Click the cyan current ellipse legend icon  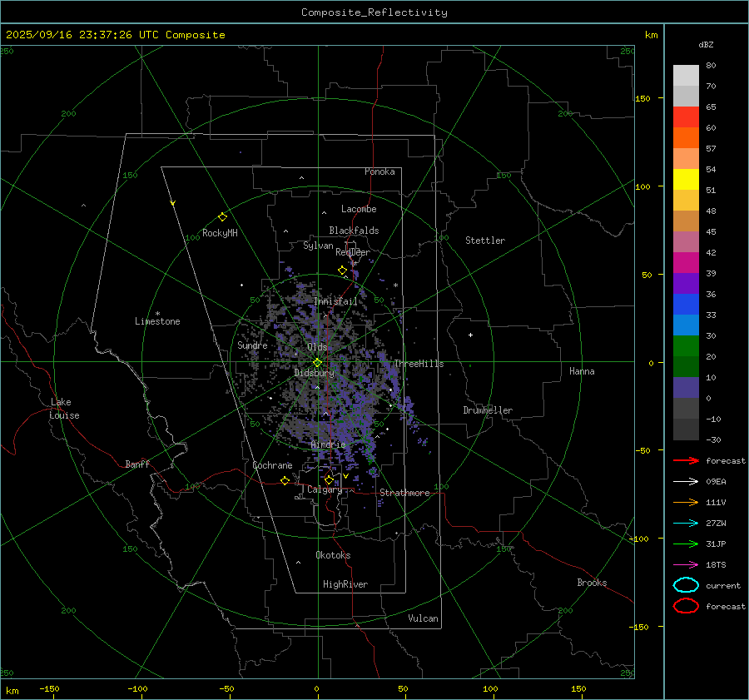(x=686, y=585)
